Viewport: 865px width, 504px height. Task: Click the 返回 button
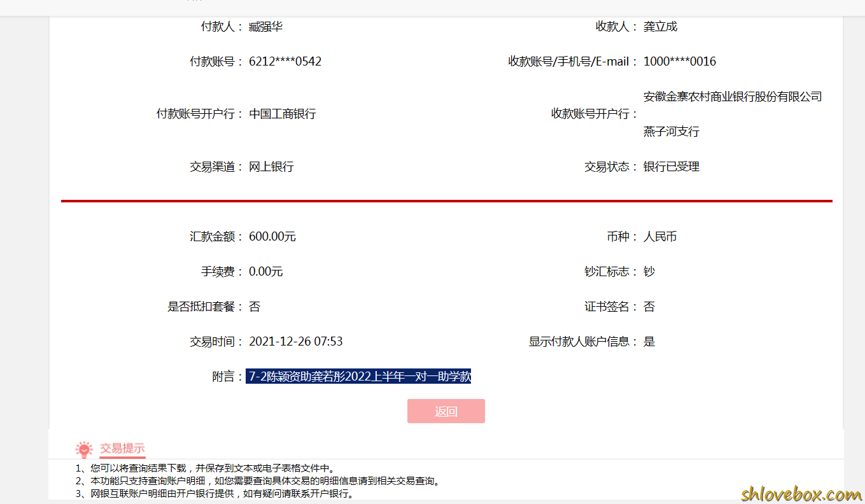tap(446, 411)
